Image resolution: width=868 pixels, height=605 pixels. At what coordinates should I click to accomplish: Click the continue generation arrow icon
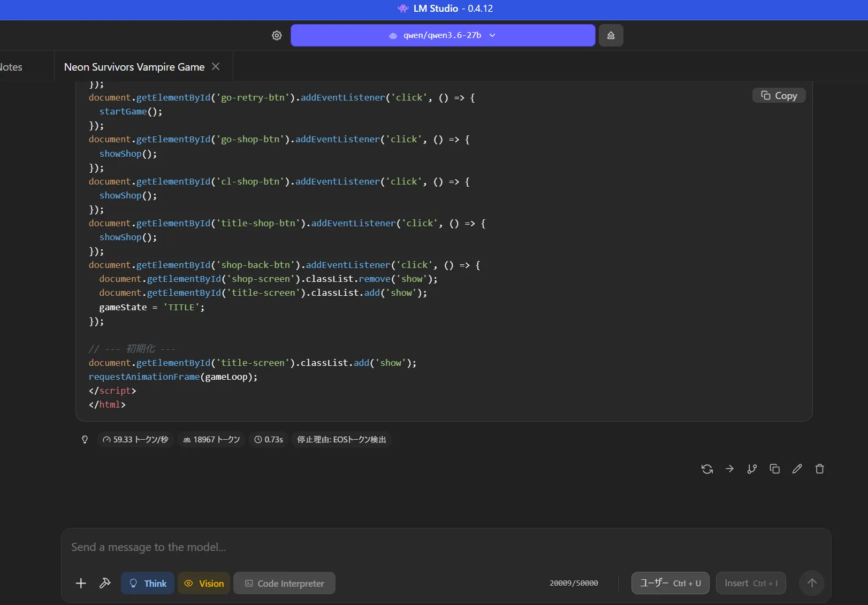[729, 469]
